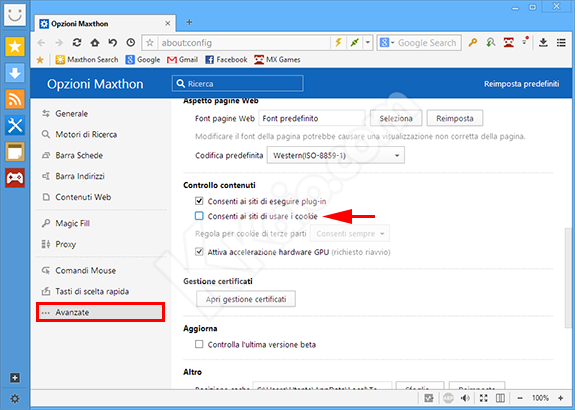Open Avanzate settings section
The width and height of the screenshot is (575, 410).
tap(101, 312)
